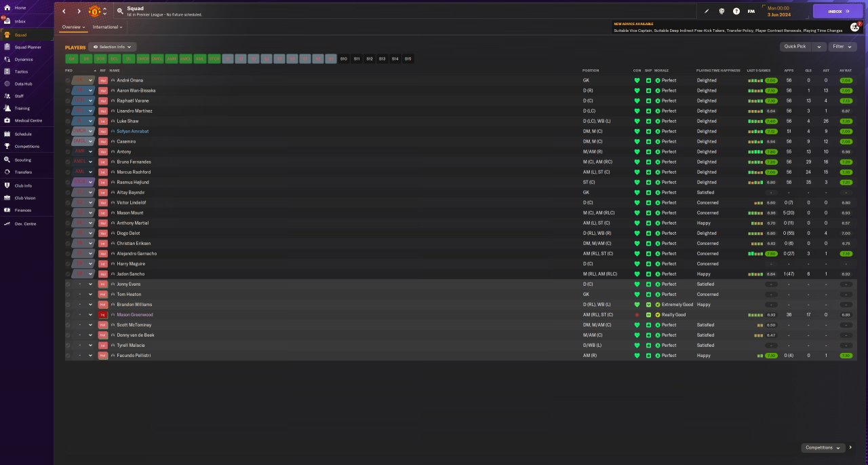Open the Club Vision page
Viewport: 868px width, 465px height.
coord(27,198)
